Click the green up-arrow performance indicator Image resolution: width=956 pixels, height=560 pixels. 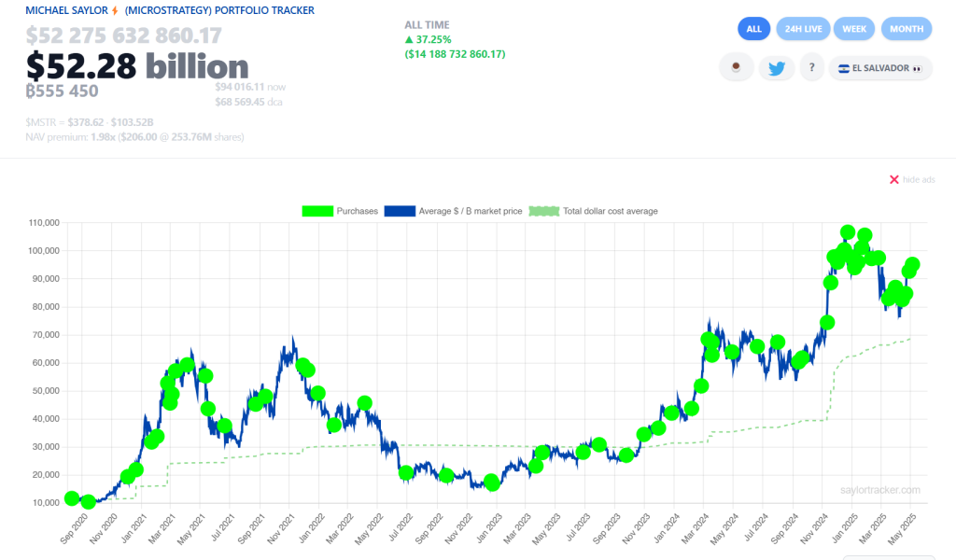click(x=408, y=39)
